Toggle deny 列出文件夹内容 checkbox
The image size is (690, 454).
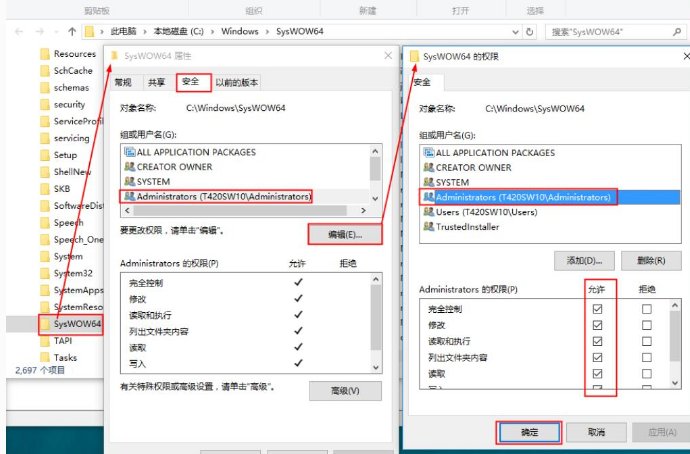(646, 357)
